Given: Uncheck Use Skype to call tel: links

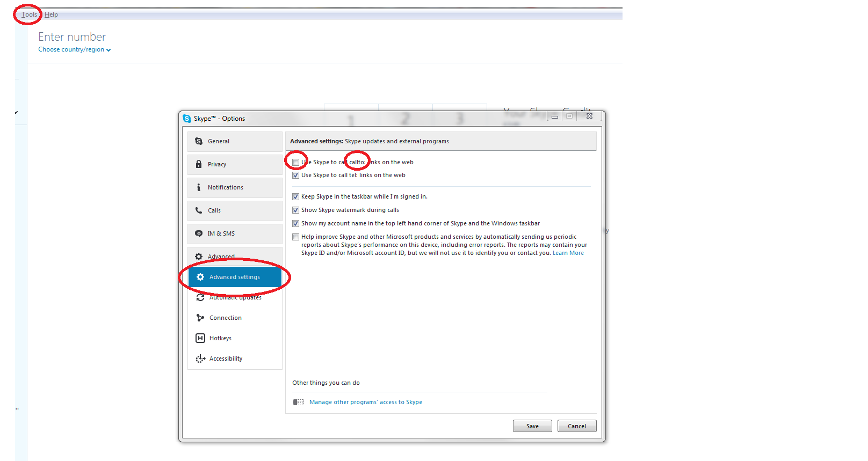Looking at the screenshot, I should coord(295,175).
